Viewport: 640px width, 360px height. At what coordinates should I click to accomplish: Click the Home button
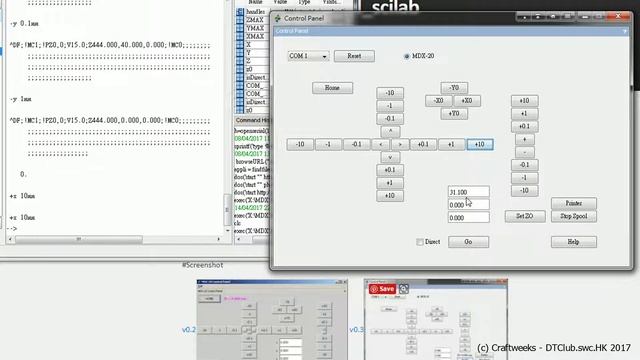pos(332,88)
